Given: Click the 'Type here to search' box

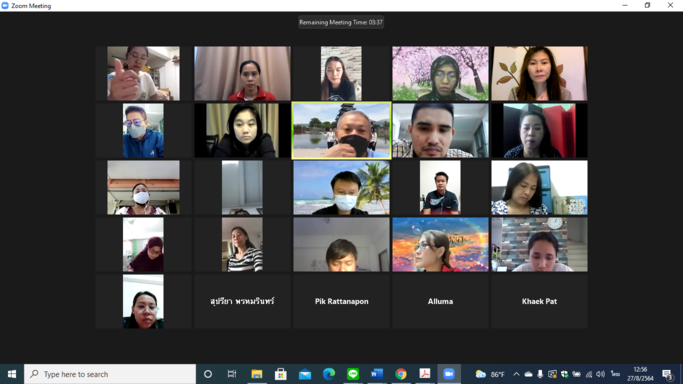Looking at the screenshot, I should tap(110, 374).
